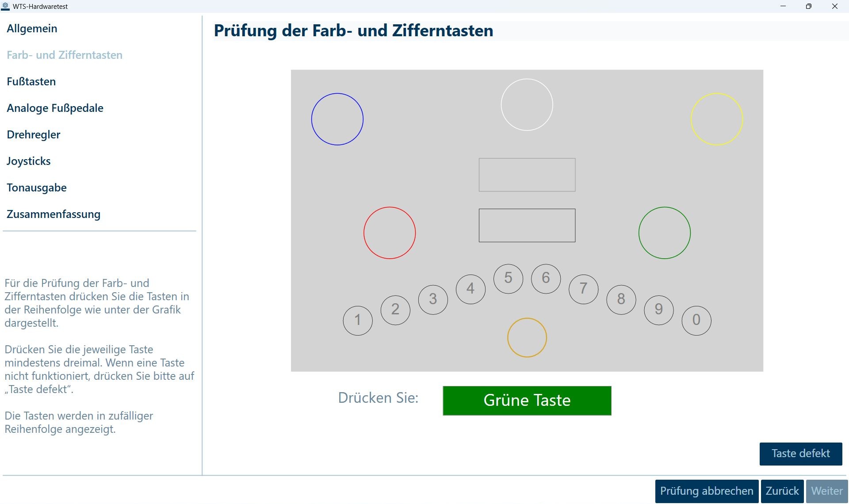Select number key 1 in the diagram
This screenshot has height=504, width=849.
click(357, 320)
